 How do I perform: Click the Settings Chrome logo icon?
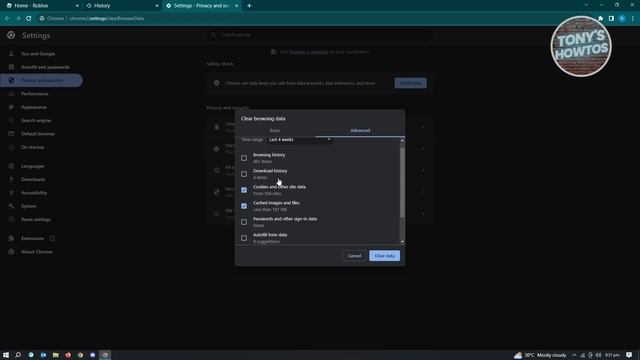pos(11,36)
